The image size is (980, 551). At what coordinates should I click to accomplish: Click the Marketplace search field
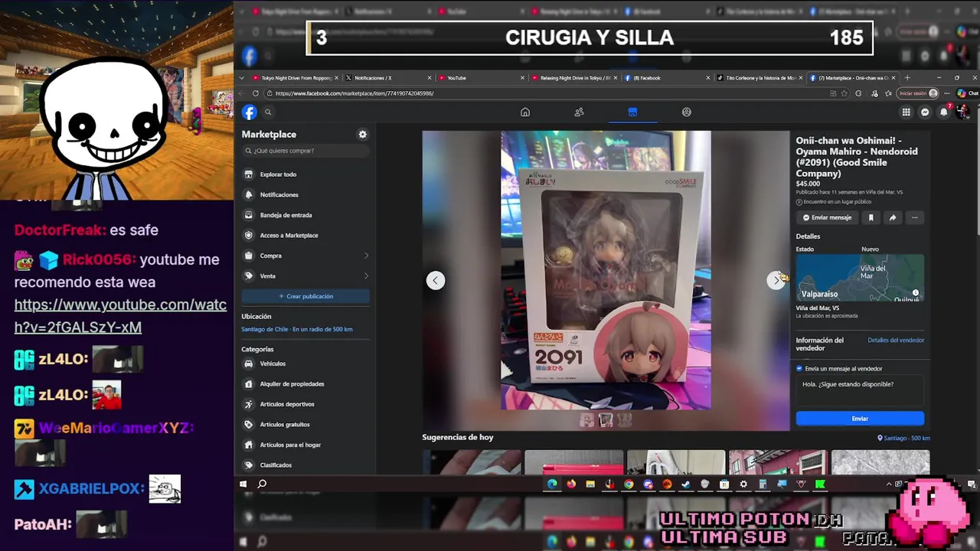[305, 151]
